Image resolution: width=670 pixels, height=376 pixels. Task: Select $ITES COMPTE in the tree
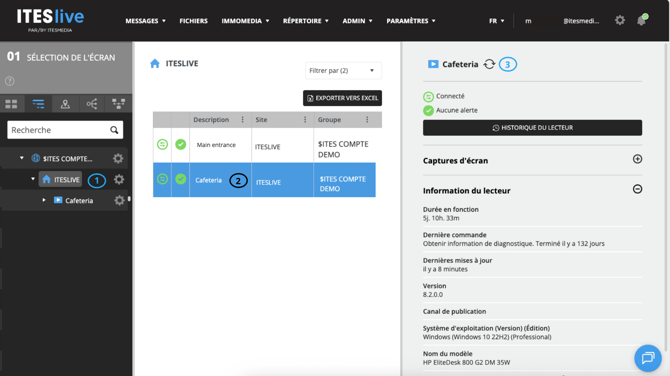(67, 159)
